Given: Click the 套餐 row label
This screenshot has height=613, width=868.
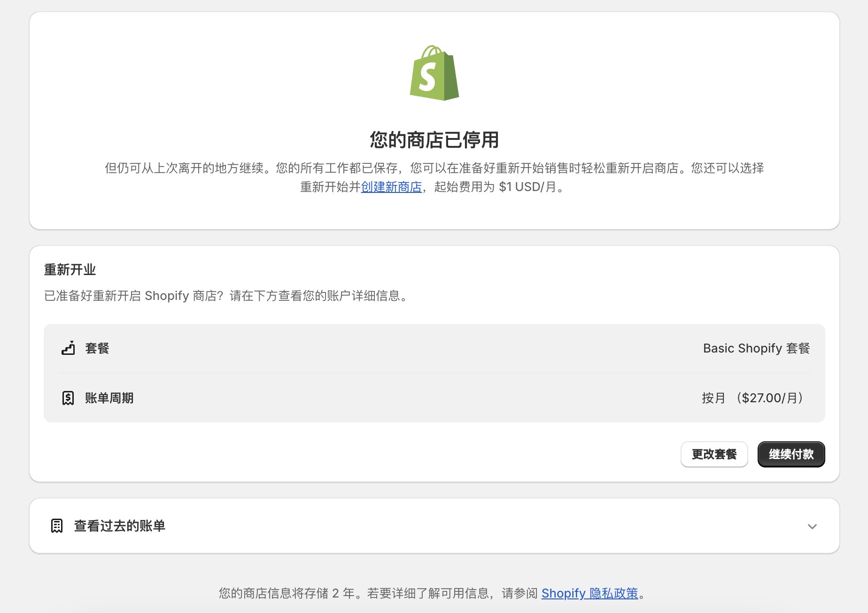Looking at the screenshot, I should 97,348.
